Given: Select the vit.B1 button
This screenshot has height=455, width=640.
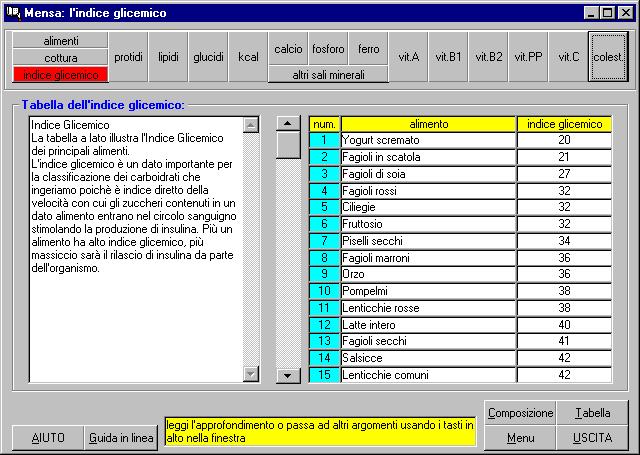Looking at the screenshot, I should coord(448,57).
